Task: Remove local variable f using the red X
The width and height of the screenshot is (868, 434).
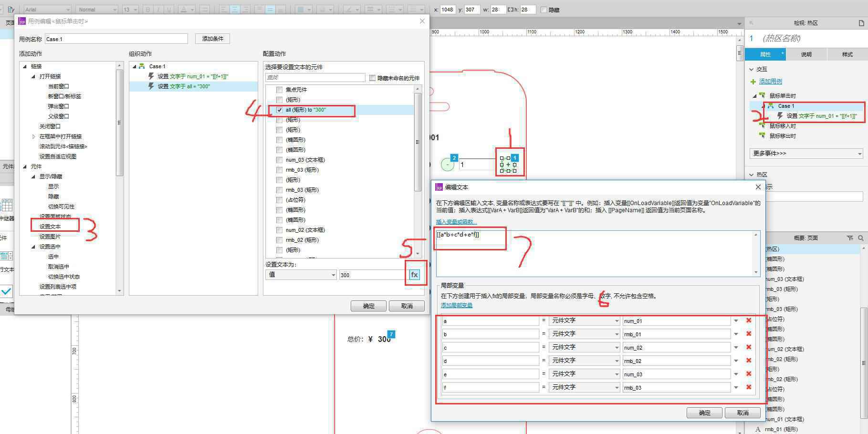Action: click(x=749, y=387)
